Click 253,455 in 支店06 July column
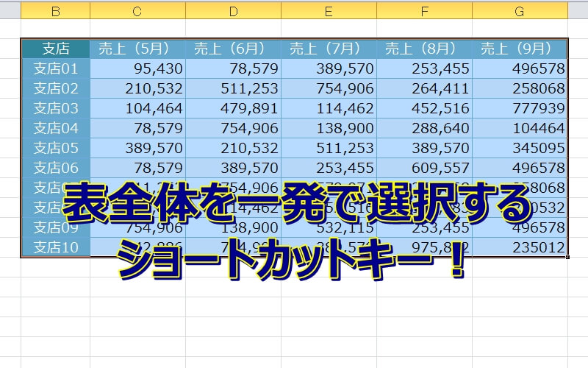The image size is (588, 368). 329,168
